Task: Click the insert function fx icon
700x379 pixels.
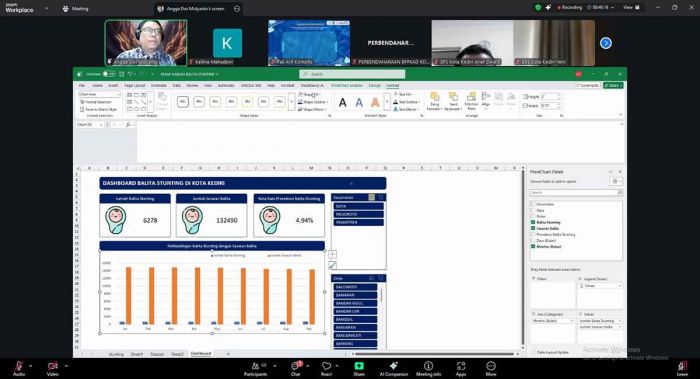Action: pos(128,125)
